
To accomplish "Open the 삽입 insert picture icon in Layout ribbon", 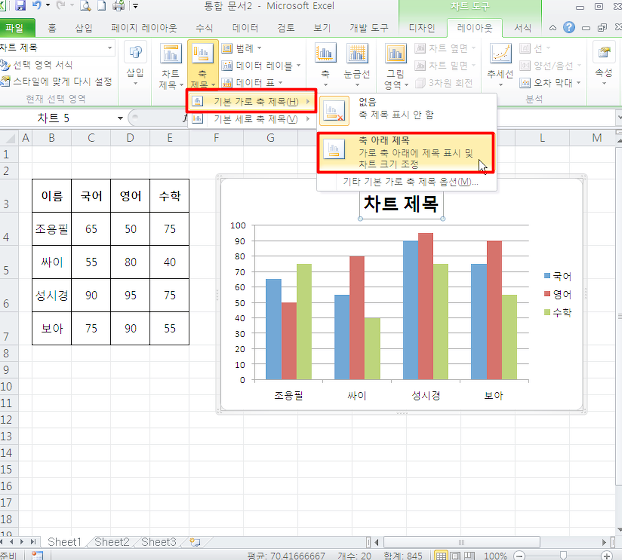I will point(135,63).
